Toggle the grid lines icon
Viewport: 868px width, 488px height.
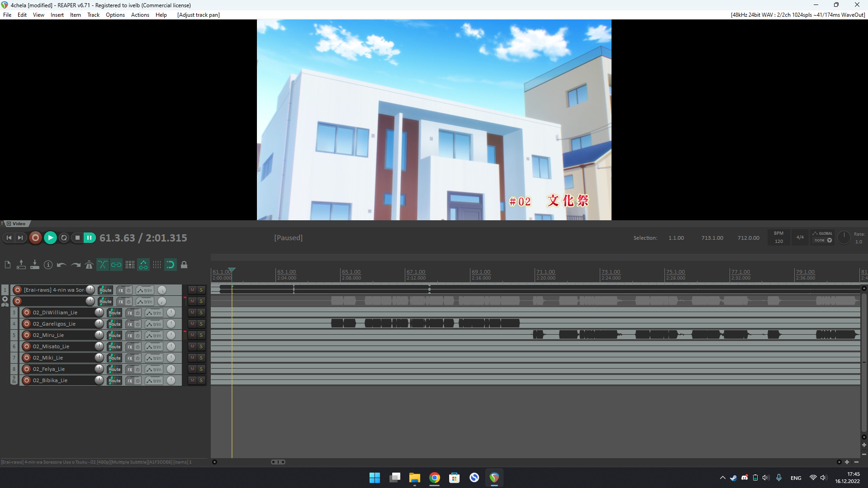157,265
